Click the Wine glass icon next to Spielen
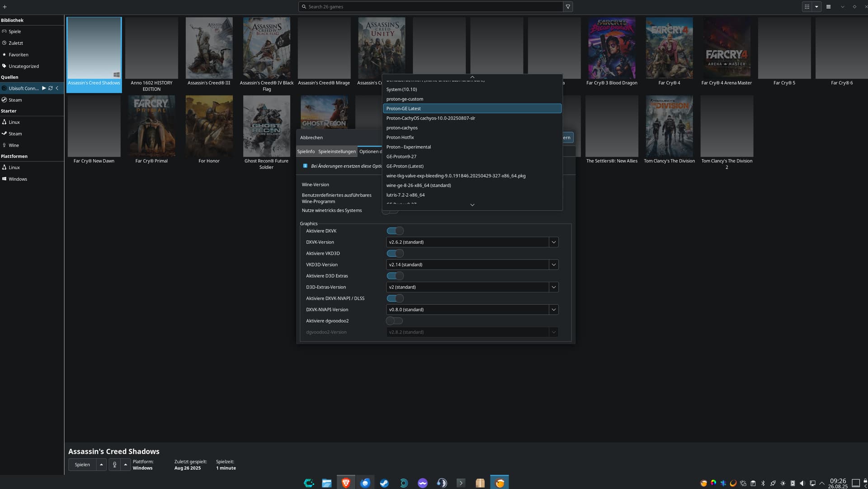 [114, 465]
